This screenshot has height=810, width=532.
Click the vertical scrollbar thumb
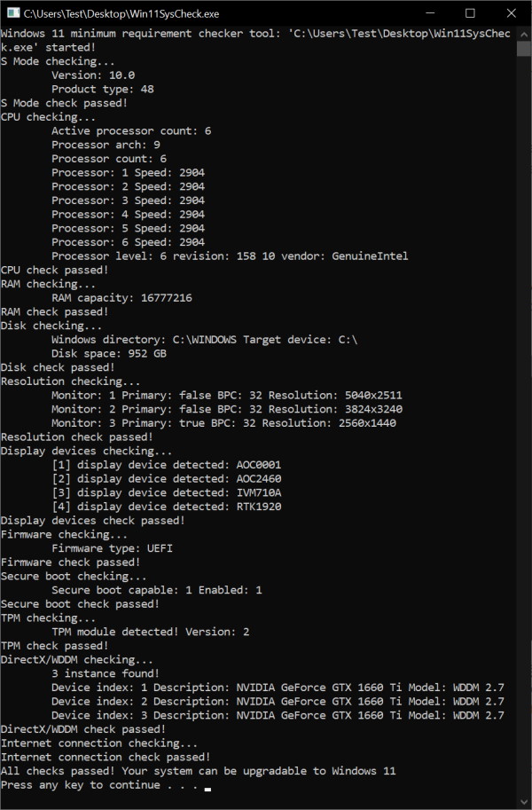pos(524,49)
